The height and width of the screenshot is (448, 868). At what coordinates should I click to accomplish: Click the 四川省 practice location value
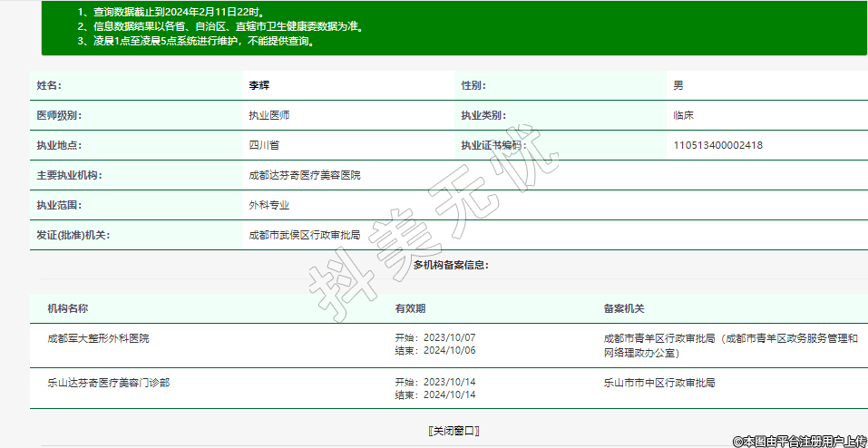tap(264, 145)
